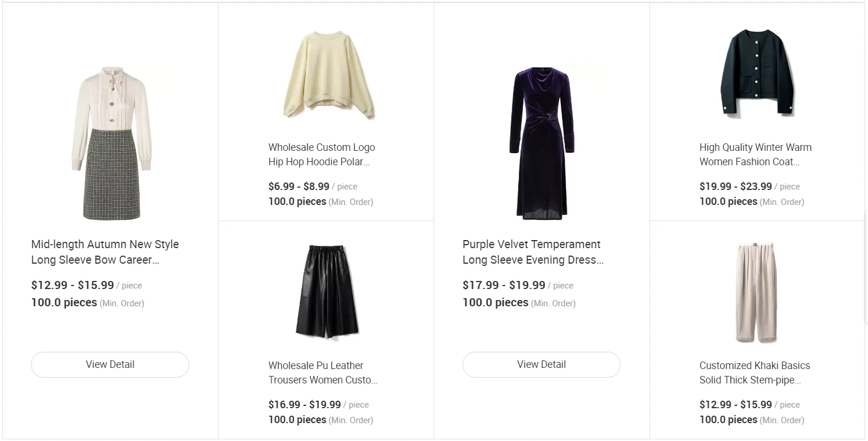Click the $6.99 - $8.99 hoodie price
The width and height of the screenshot is (868, 441).
(299, 187)
